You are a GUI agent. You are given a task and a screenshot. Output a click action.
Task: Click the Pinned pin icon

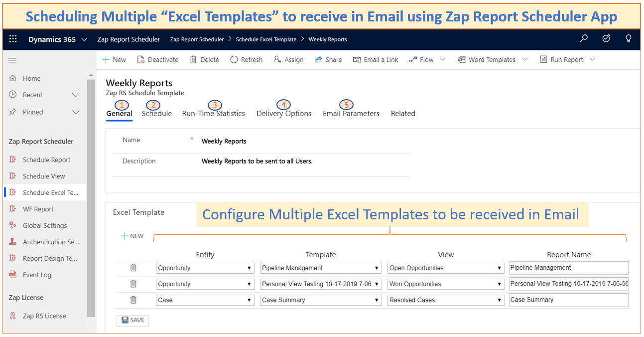click(x=13, y=112)
